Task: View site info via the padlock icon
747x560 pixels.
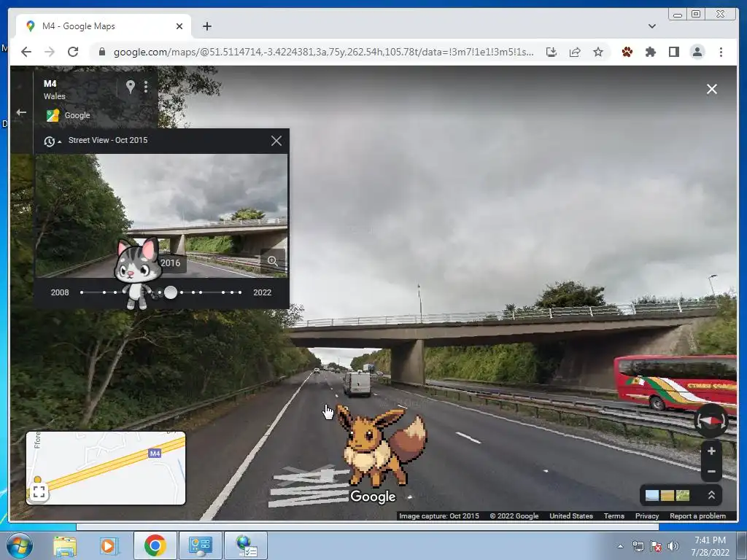Action: (101, 52)
